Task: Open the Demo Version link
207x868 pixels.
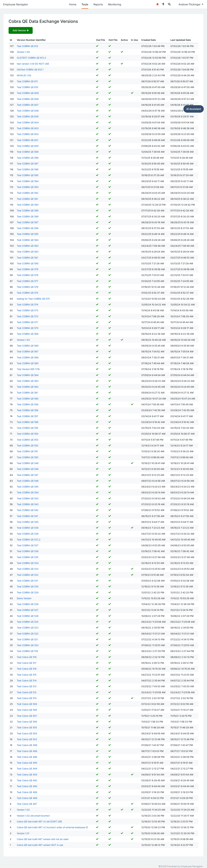Action: (24, 598)
